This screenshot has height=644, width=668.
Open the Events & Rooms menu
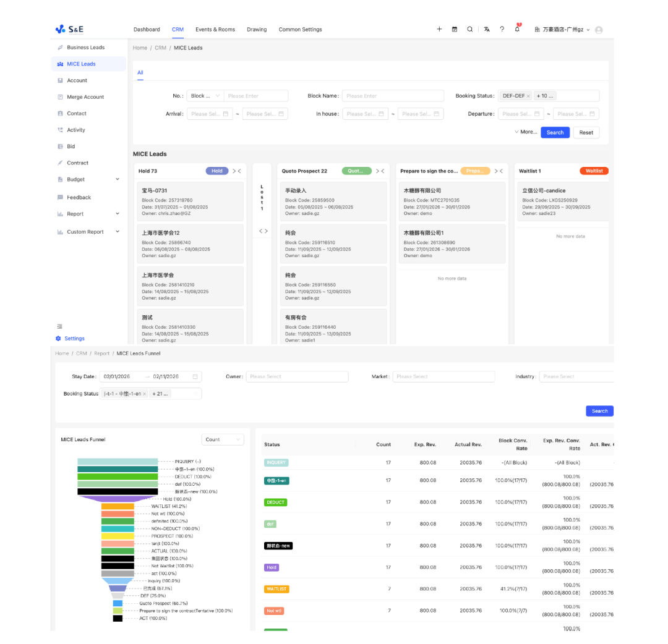tap(215, 30)
